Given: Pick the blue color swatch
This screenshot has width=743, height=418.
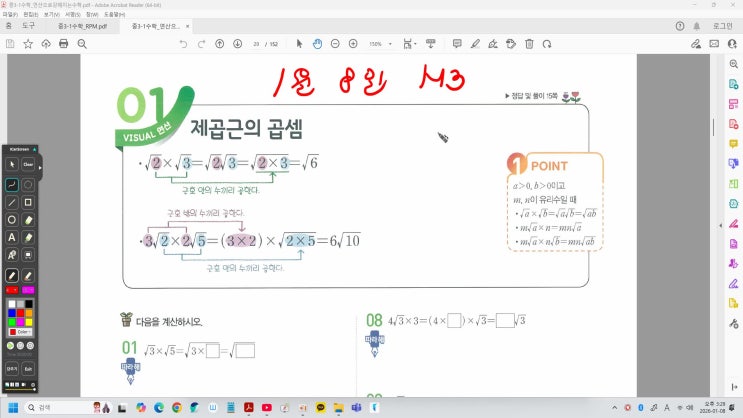Looking at the screenshot, I should 12,312.
